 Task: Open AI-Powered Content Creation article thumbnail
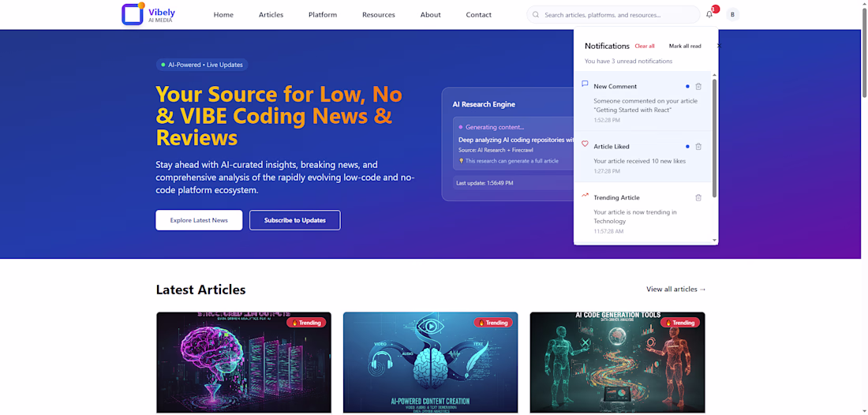[431, 362]
